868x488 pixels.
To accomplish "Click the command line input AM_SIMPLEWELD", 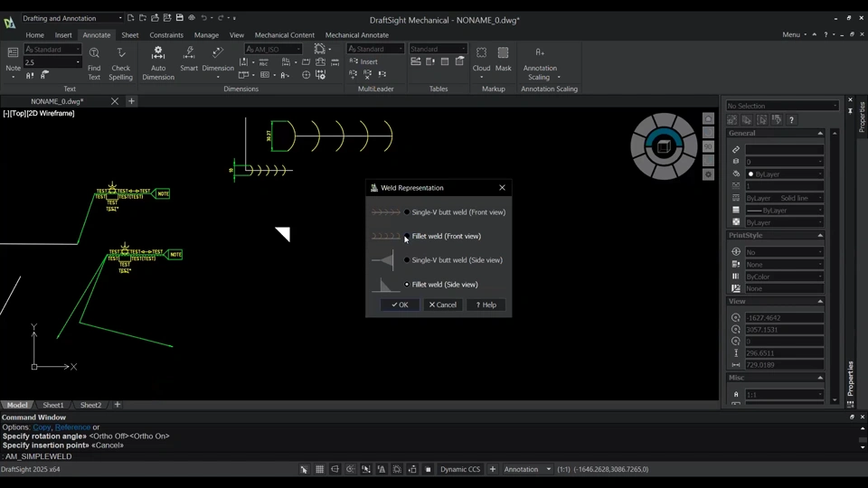I will [39, 456].
